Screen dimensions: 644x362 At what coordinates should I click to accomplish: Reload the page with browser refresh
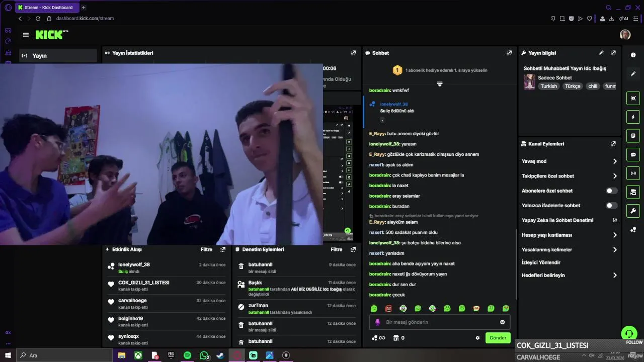[x=38, y=19]
